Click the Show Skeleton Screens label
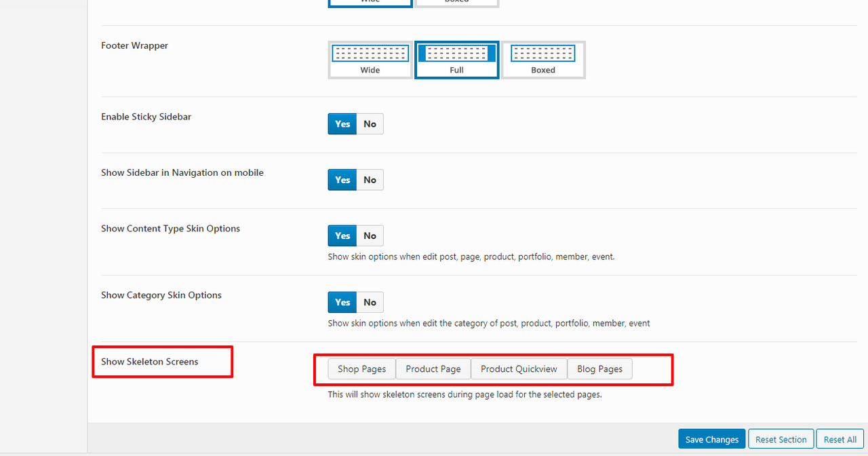 click(x=150, y=362)
